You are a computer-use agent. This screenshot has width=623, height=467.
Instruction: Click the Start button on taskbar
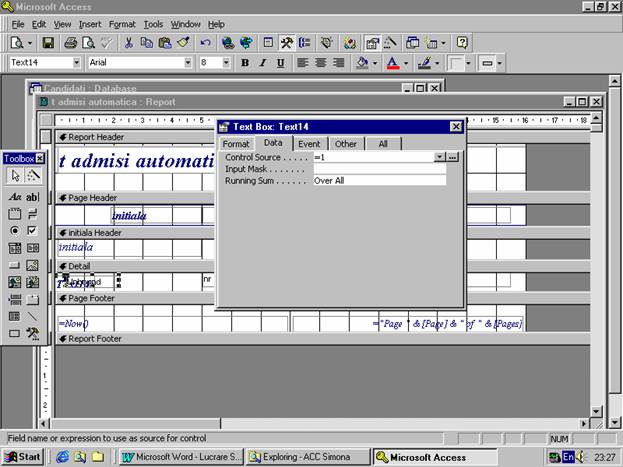pos(22,457)
